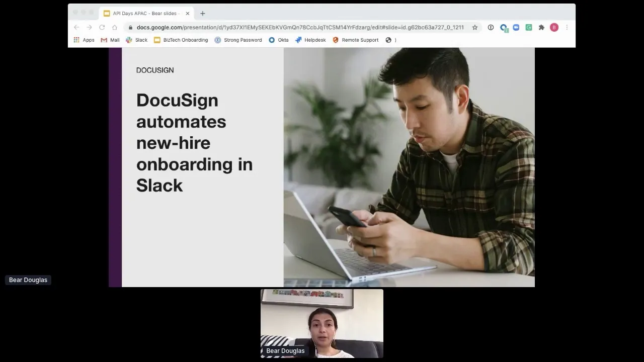Open the Remote Support bookmark

tap(355, 40)
